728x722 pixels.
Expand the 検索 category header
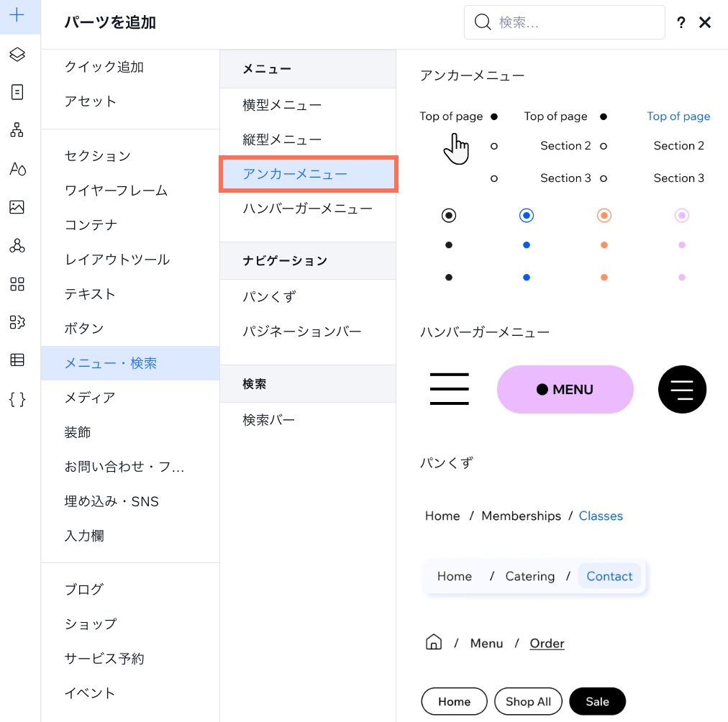click(x=254, y=383)
